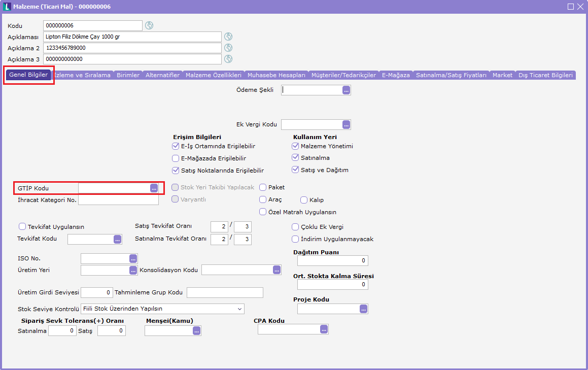This screenshot has height=370, width=588.
Task: Open the Menşei(Kamu) selection list
Action: coord(197,330)
